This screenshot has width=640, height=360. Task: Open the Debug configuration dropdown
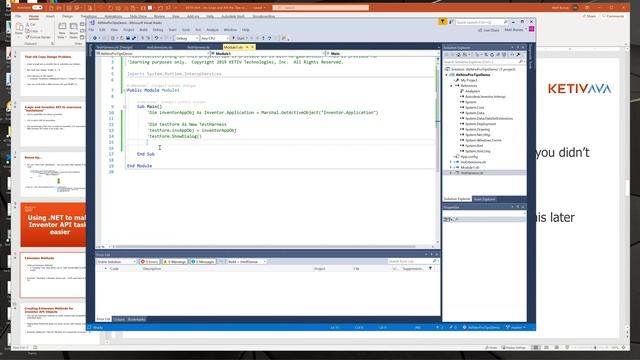187,38
